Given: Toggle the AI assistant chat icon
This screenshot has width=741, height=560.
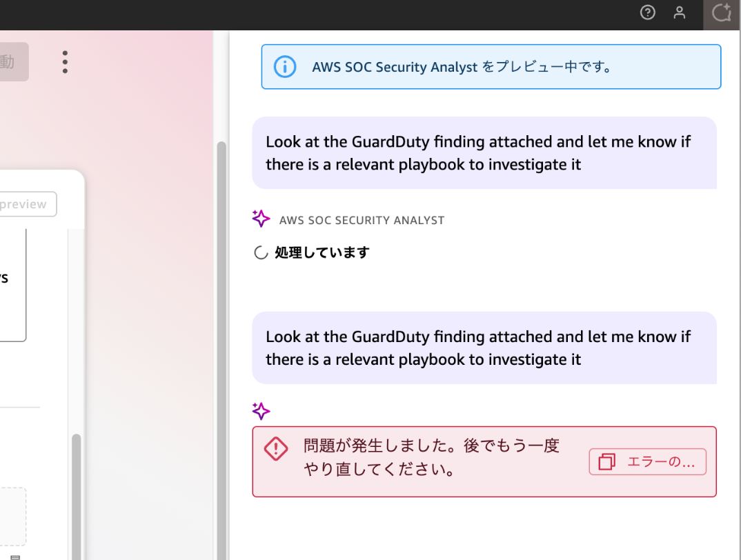Looking at the screenshot, I should pos(722,13).
